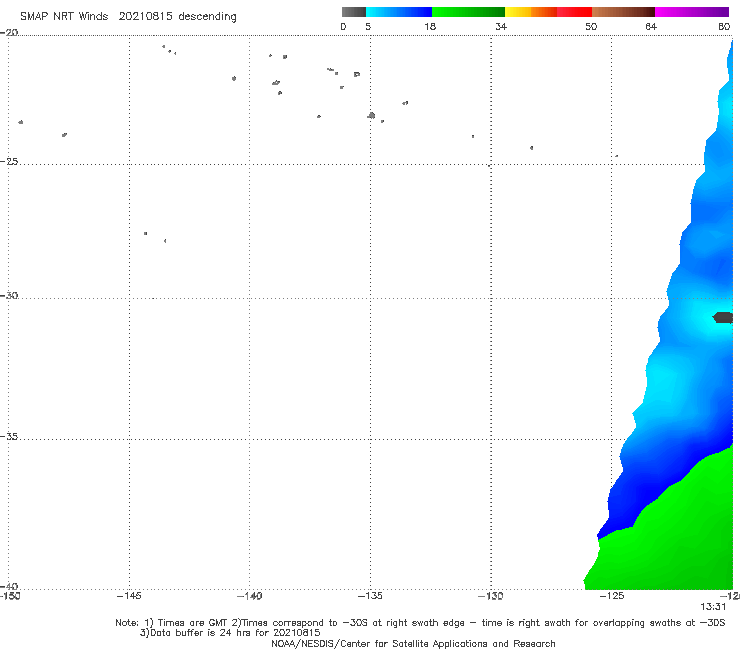Click the swath time label '13:31'

pos(713,607)
